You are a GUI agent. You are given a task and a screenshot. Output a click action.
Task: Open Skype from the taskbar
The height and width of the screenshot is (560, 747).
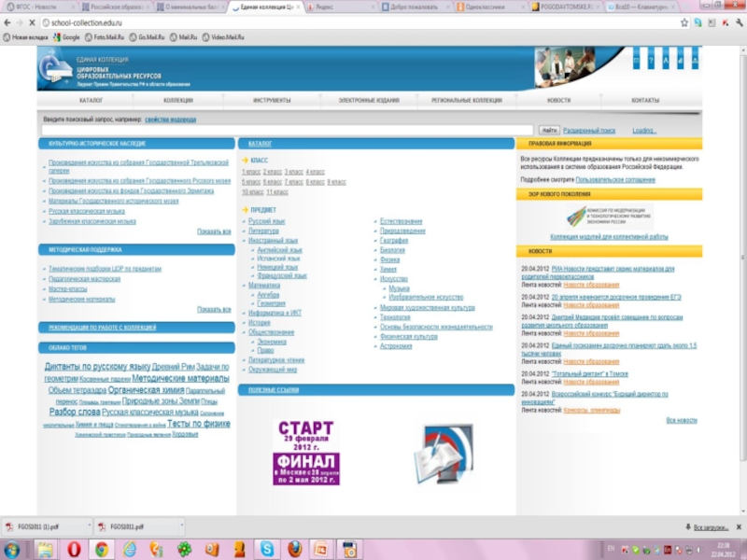pos(267,550)
